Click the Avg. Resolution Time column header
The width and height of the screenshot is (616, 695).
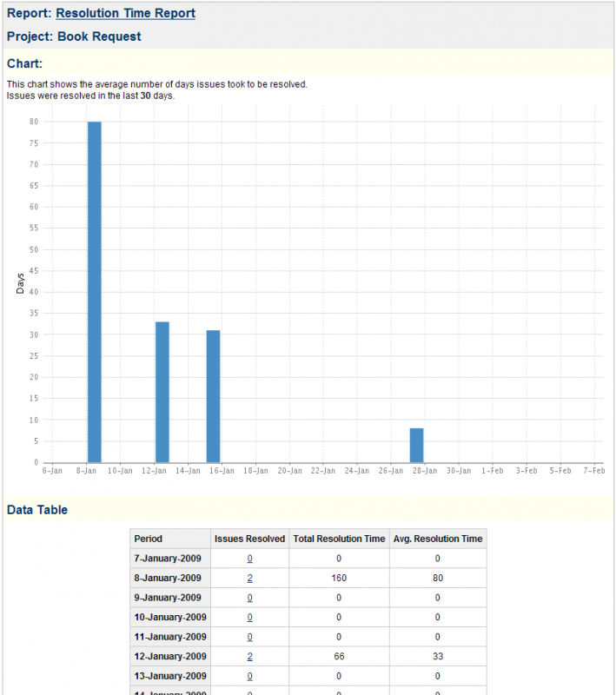coord(437,539)
